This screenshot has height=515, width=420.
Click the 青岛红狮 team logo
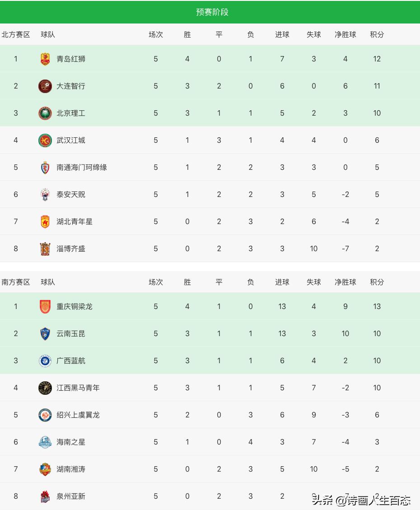[45, 59]
